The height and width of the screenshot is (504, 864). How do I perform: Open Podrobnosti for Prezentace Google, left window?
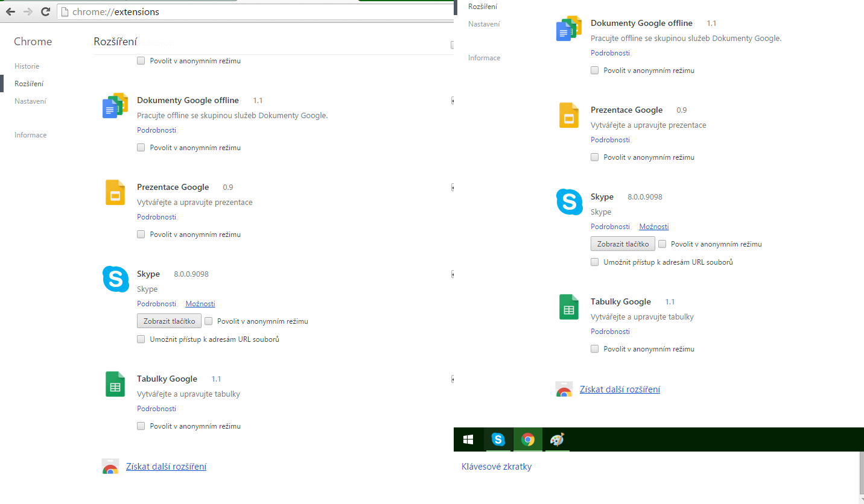(x=156, y=217)
